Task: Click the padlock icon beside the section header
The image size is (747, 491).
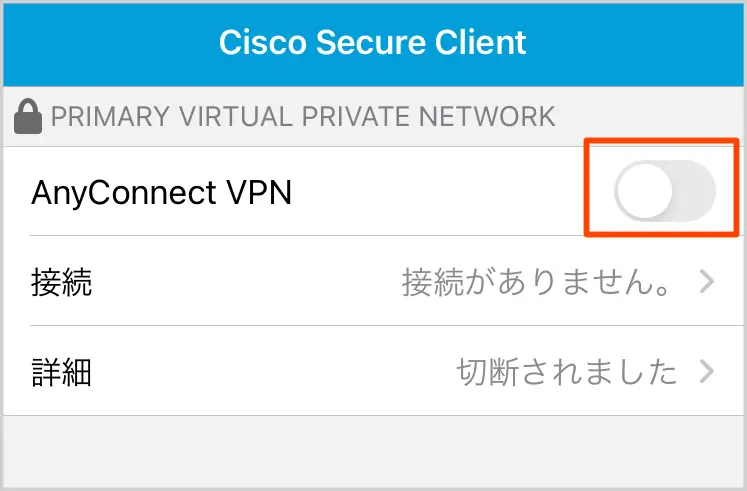Action: [28, 119]
